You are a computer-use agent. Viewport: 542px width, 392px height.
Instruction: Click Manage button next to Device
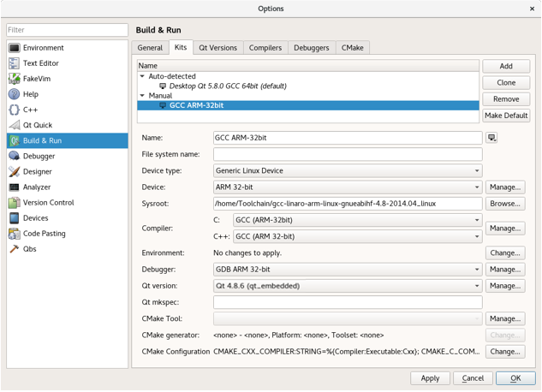[x=505, y=187]
